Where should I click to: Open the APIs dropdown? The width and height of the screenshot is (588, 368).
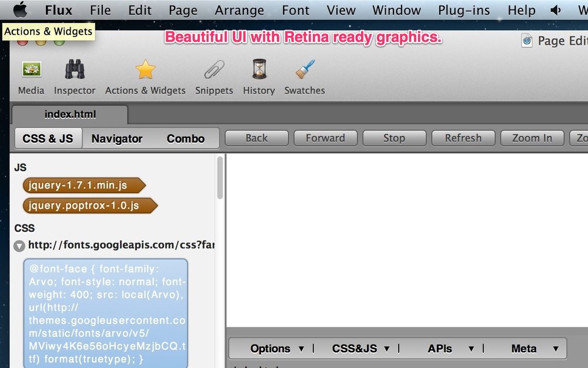(x=451, y=349)
